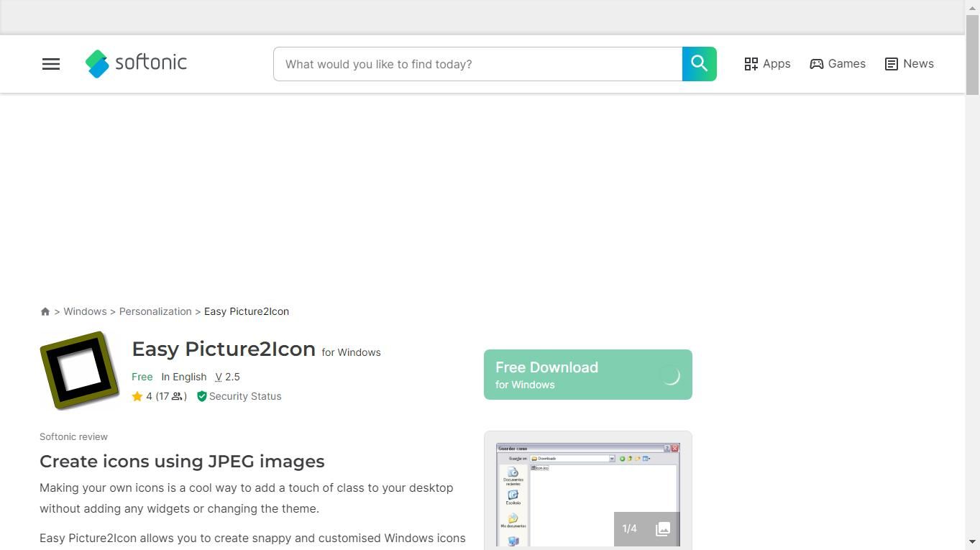The image size is (980, 550).
Task: Open the hamburger menu
Action: (51, 64)
